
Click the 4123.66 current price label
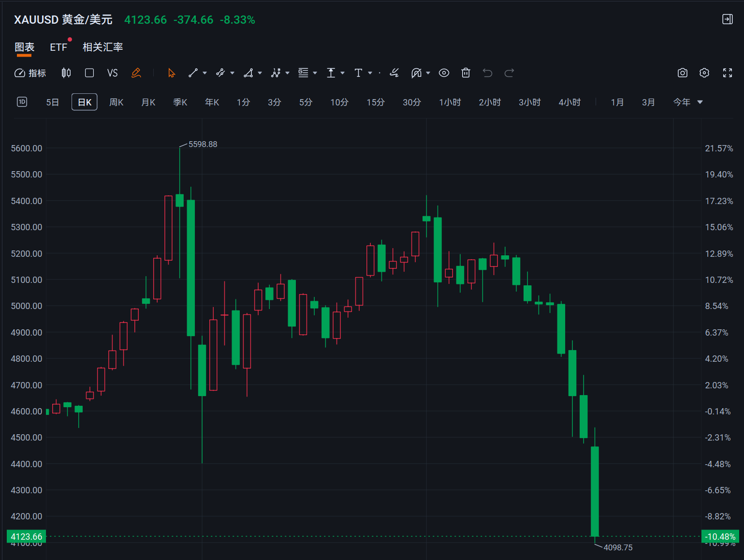[x=27, y=537]
